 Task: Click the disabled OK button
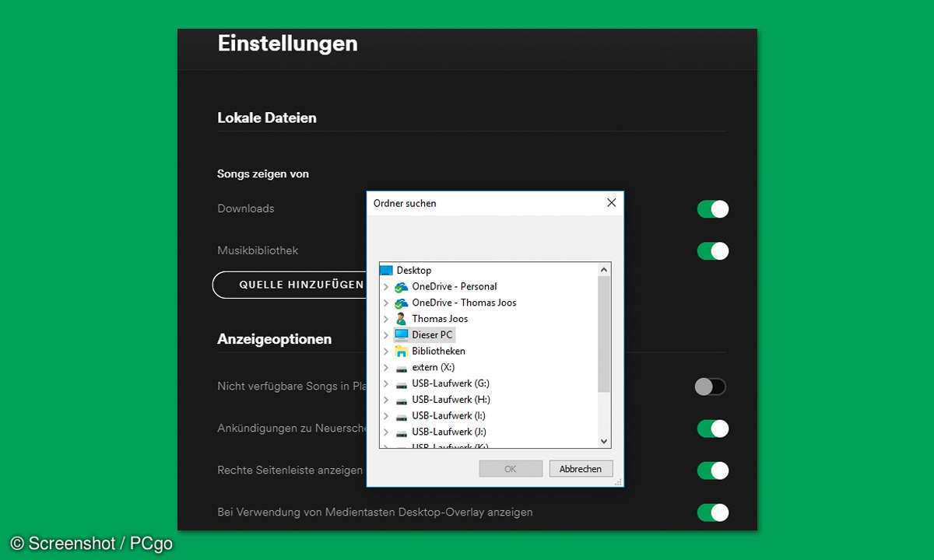pyautogui.click(x=511, y=469)
